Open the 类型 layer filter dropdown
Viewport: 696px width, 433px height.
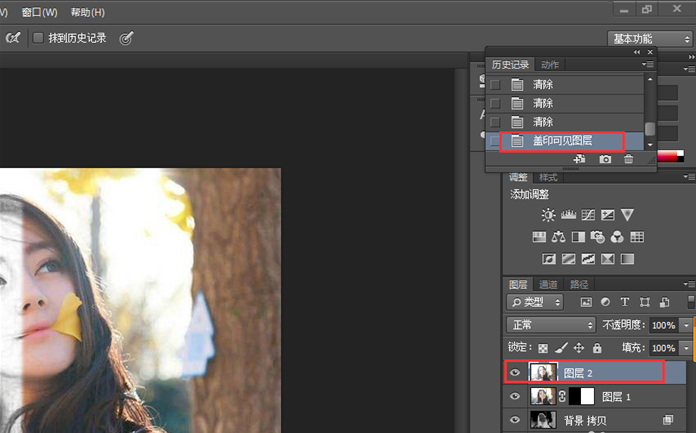(x=535, y=302)
